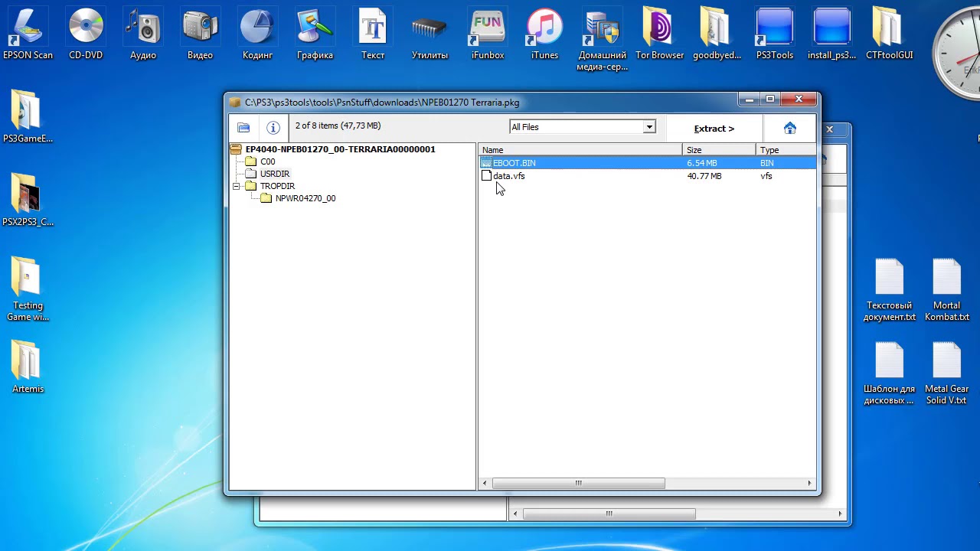Click the Extract > button
Screen dimensions: 980x551
(x=714, y=129)
